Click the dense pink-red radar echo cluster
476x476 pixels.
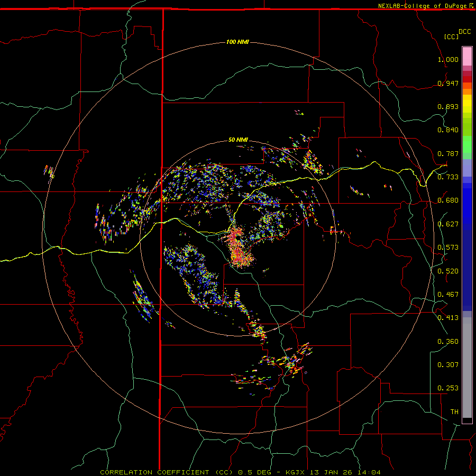(239, 248)
